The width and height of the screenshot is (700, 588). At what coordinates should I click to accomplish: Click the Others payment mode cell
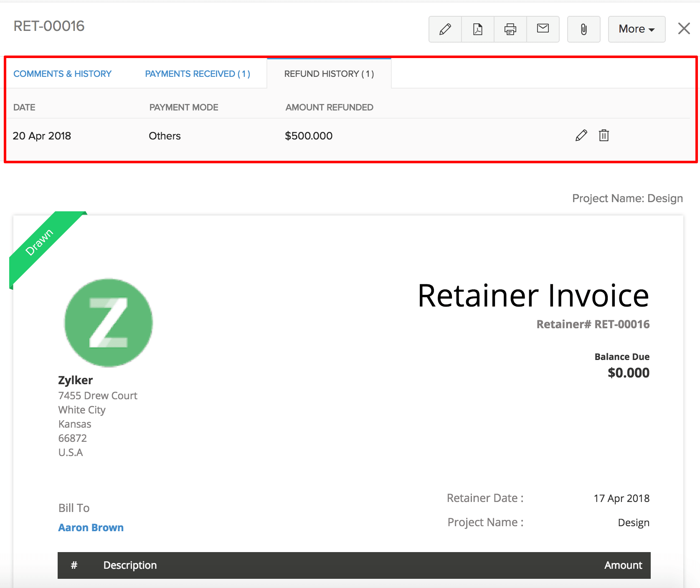(165, 136)
